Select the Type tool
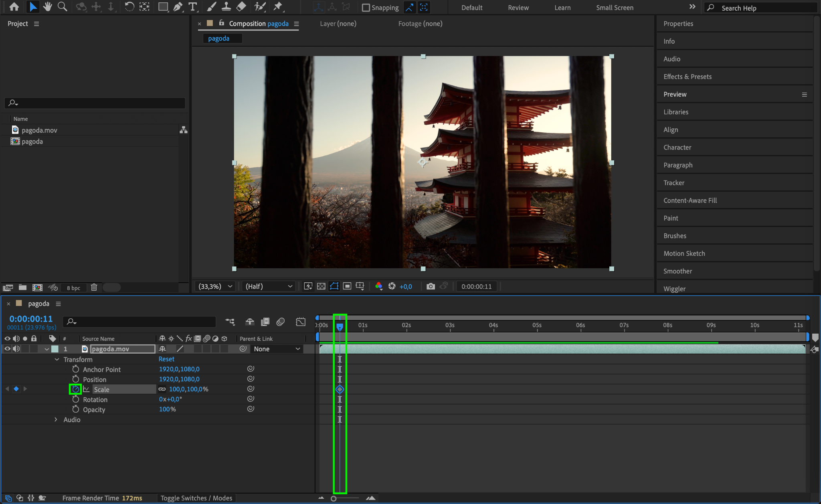Image resolution: width=821 pixels, height=504 pixels. (193, 7)
